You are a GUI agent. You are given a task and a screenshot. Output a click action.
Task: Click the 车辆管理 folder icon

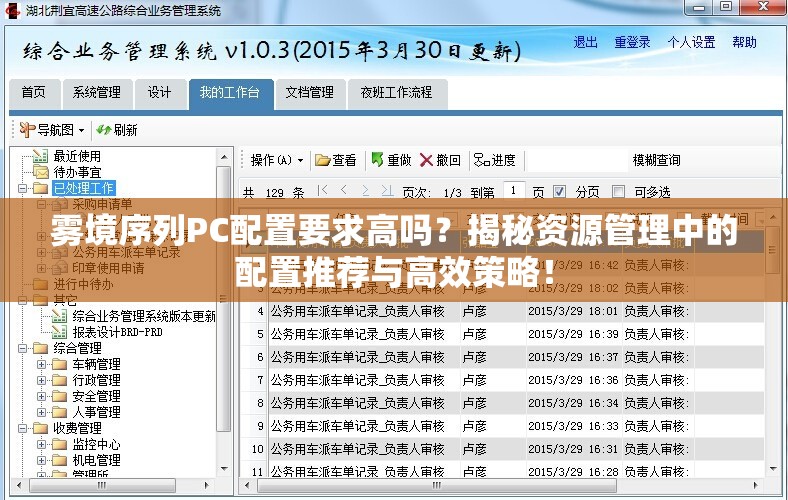click(60, 364)
